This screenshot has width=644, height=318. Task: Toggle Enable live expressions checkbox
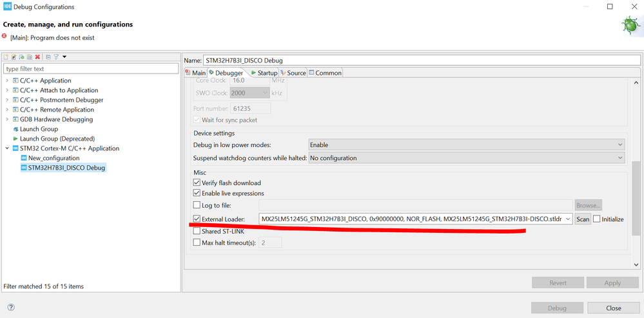click(x=197, y=193)
